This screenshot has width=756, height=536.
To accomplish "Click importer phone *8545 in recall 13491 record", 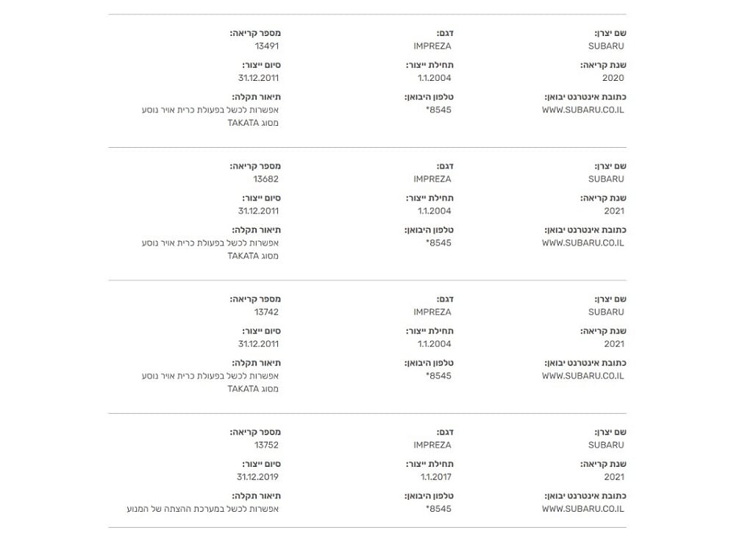I will 438,110.
